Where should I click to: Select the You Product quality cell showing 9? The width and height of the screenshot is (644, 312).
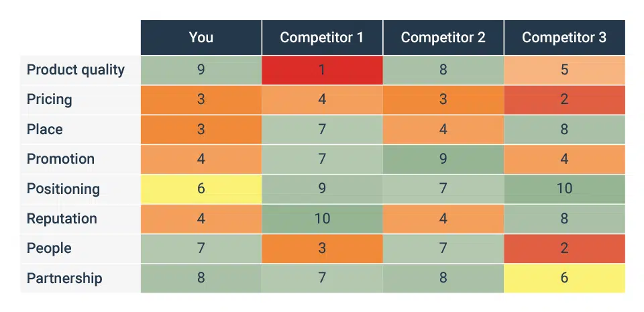[x=201, y=70]
